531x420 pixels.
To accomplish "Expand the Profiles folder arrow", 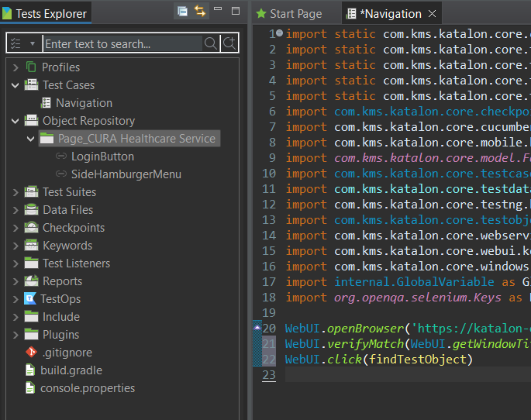I will tap(16, 67).
